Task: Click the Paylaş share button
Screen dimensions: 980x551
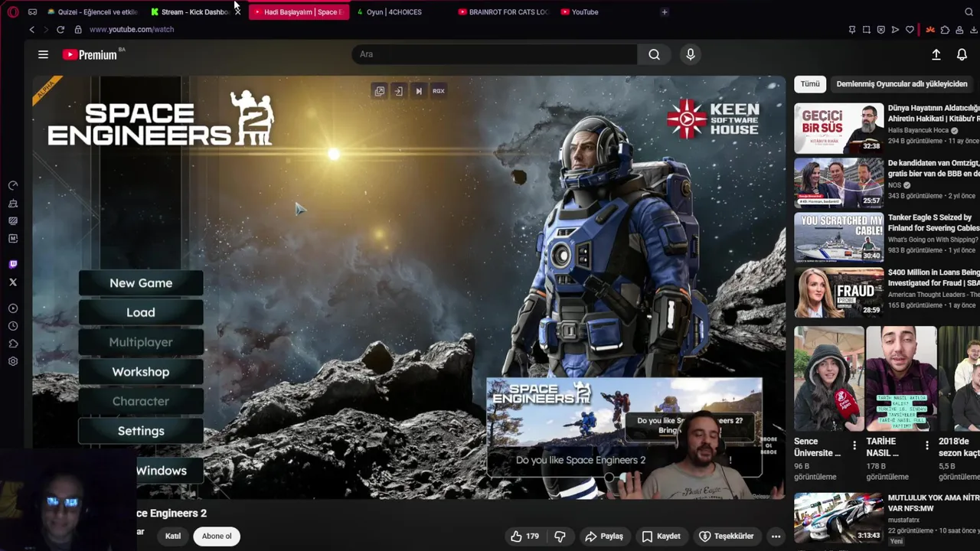Action: (x=603, y=536)
